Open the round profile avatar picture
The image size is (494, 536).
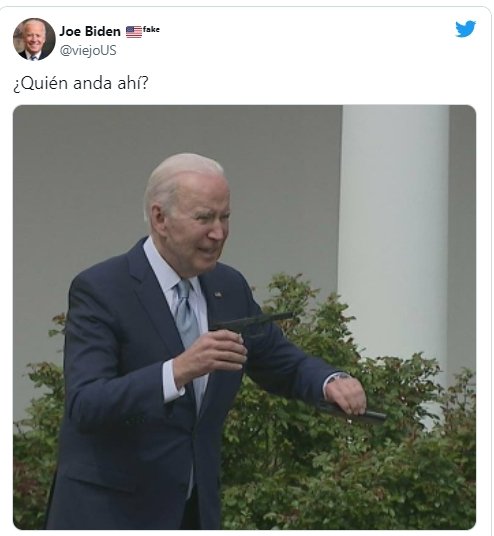tap(34, 39)
